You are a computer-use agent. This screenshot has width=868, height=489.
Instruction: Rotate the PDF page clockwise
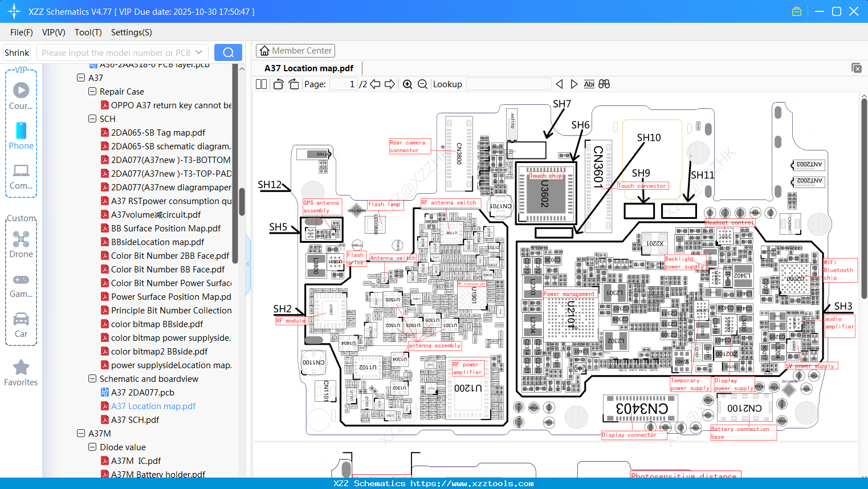[294, 84]
